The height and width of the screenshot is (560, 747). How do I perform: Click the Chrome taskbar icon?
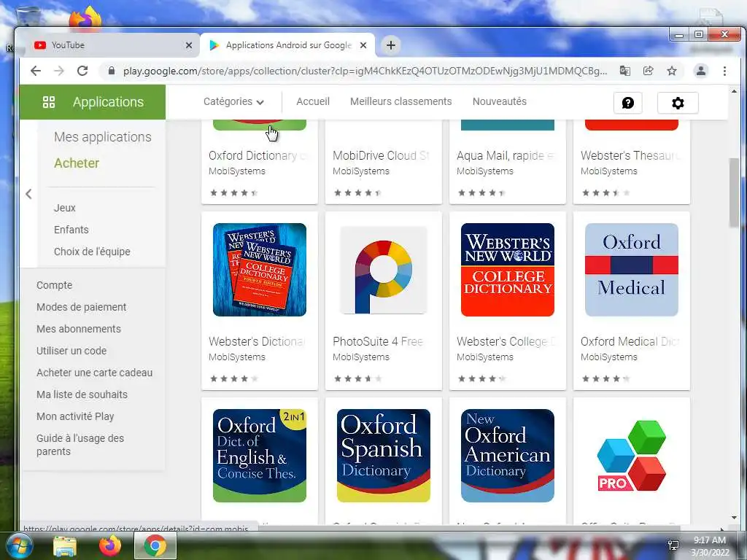[155, 545]
